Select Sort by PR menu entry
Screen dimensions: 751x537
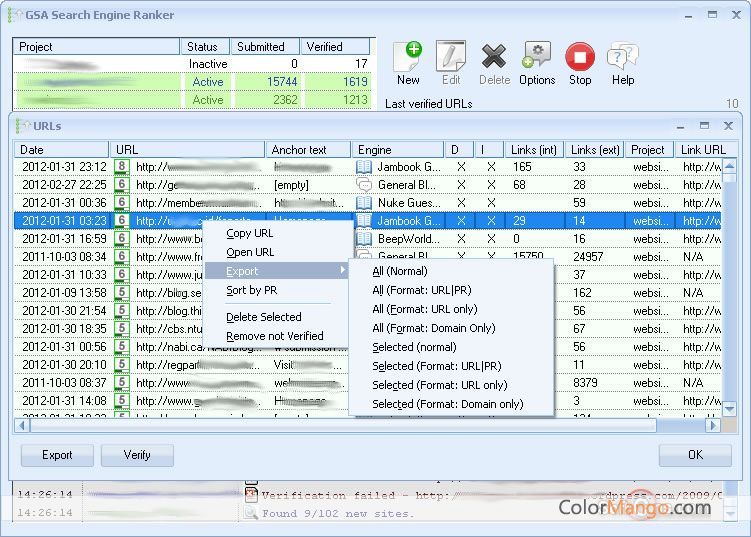click(251, 290)
